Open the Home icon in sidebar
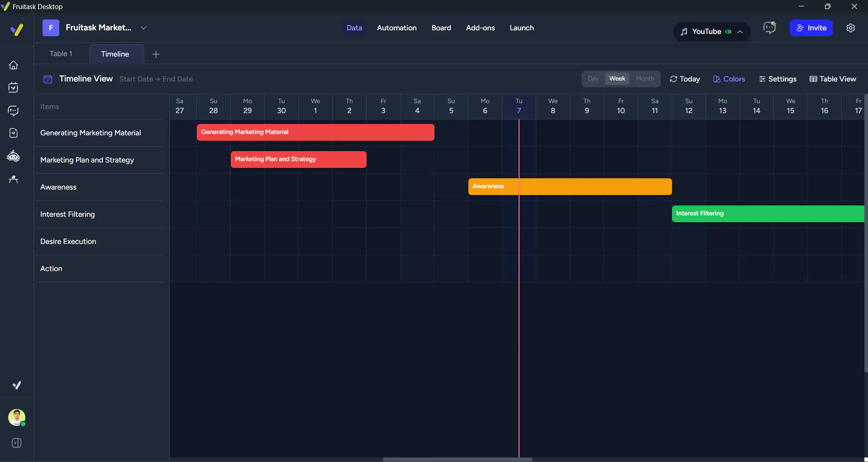The image size is (868, 462). click(x=14, y=65)
